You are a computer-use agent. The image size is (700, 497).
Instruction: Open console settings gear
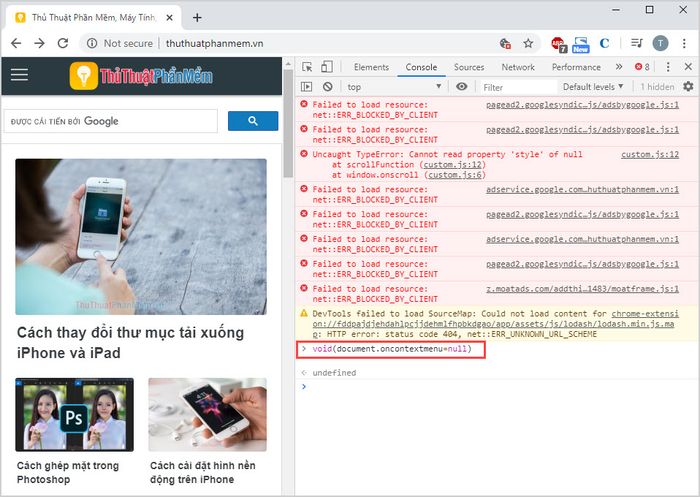coord(688,87)
